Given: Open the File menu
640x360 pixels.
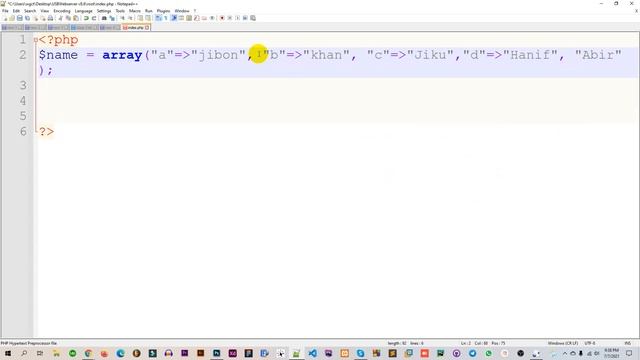Looking at the screenshot, I should (x=5, y=11).
